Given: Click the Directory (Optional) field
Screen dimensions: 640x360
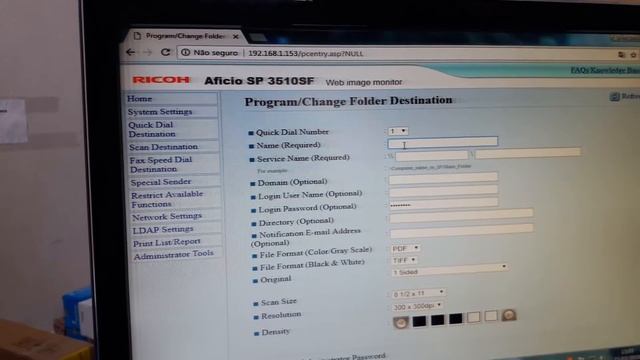Looking at the screenshot, I should pos(461,216).
